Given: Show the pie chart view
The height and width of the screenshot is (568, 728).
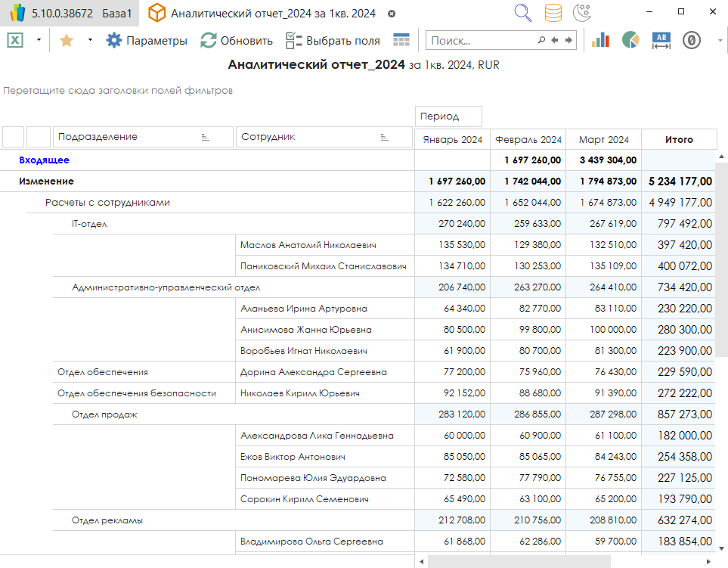Looking at the screenshot, I should (630, 40).
